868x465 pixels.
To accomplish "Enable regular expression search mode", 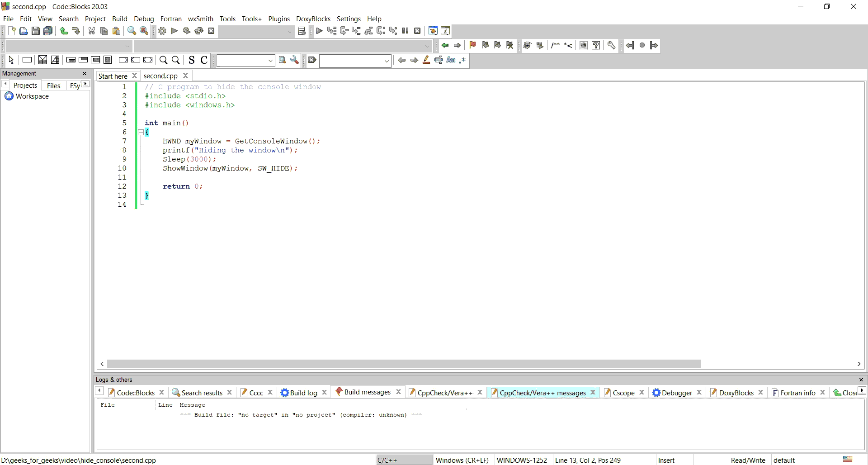I will (x=462, y=60).
